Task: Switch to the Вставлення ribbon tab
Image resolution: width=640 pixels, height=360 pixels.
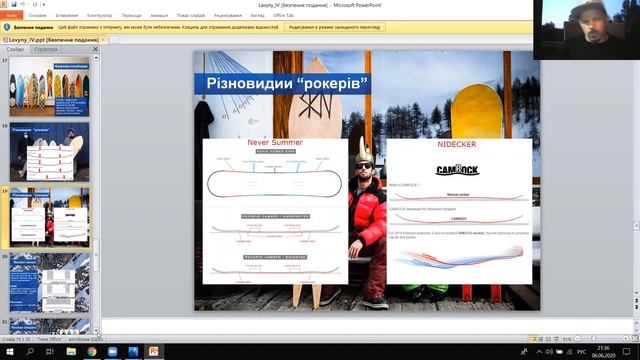Action: coord(67,16)
